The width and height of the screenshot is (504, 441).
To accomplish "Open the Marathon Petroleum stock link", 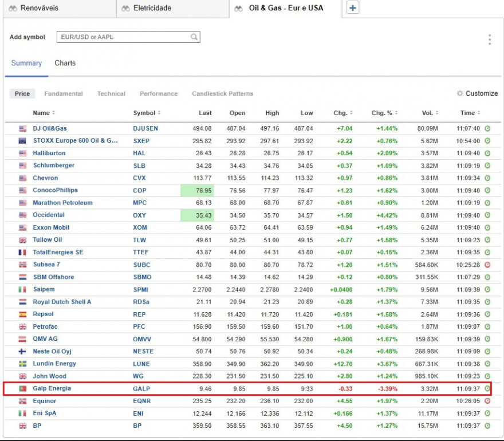I will [62, 203].
